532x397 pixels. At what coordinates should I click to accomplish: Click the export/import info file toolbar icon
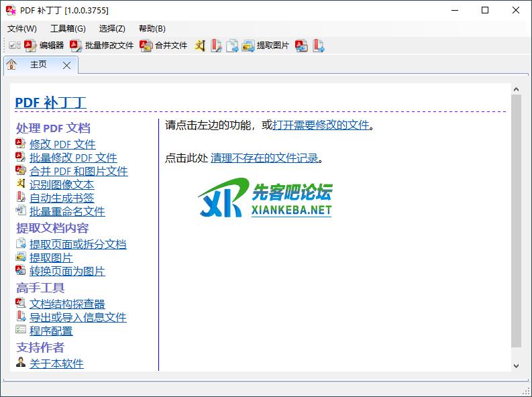(x=318, y=46)
